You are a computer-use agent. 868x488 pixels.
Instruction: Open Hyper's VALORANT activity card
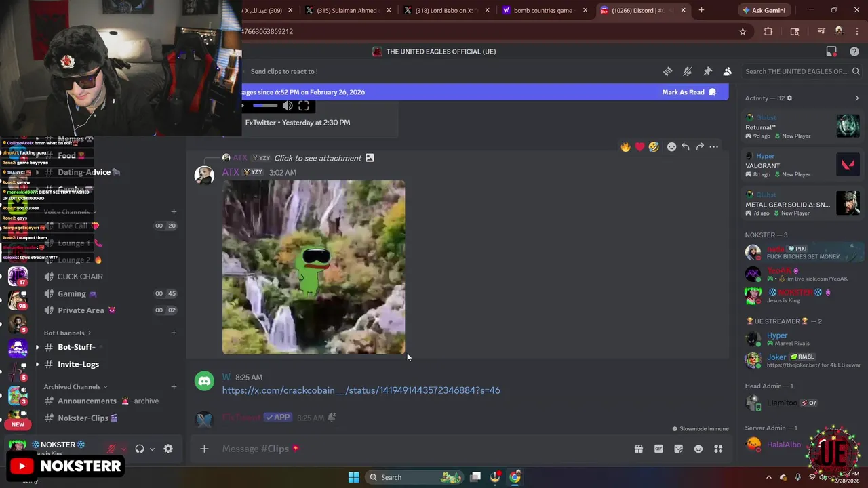(802, 165)
